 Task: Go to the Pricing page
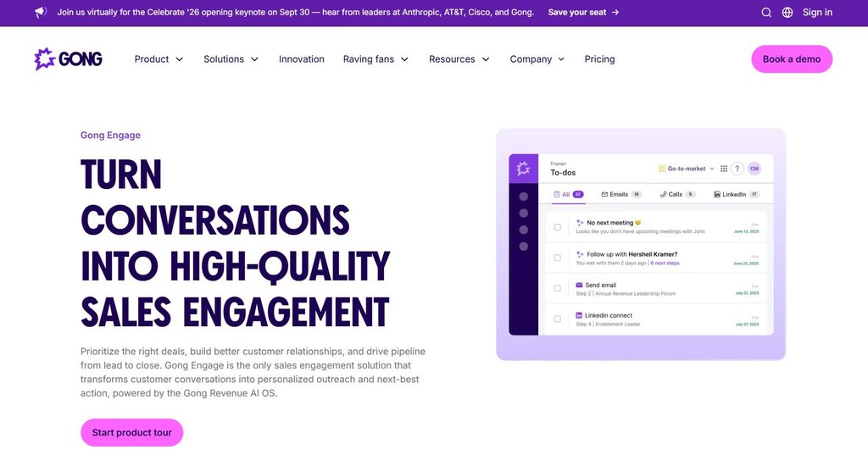tap(599, 59)
